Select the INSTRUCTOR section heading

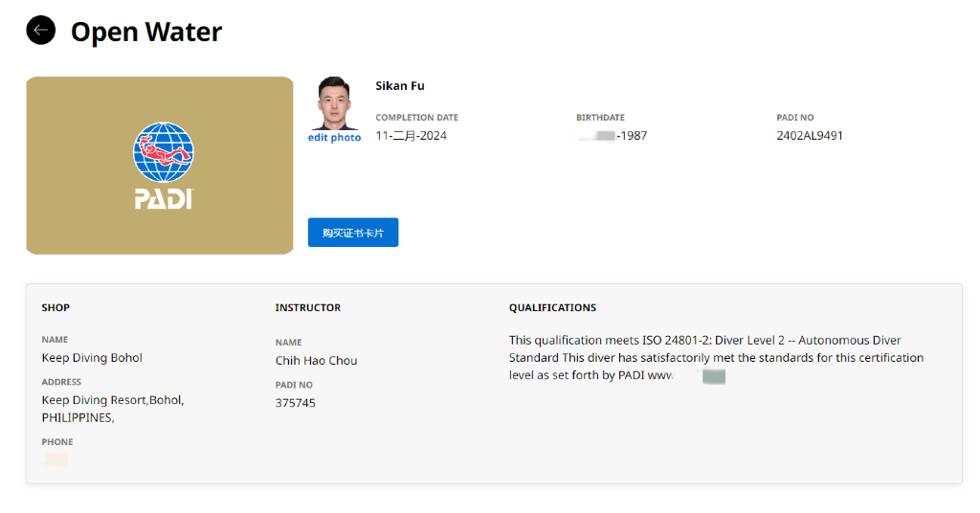[x=308, y=307]
